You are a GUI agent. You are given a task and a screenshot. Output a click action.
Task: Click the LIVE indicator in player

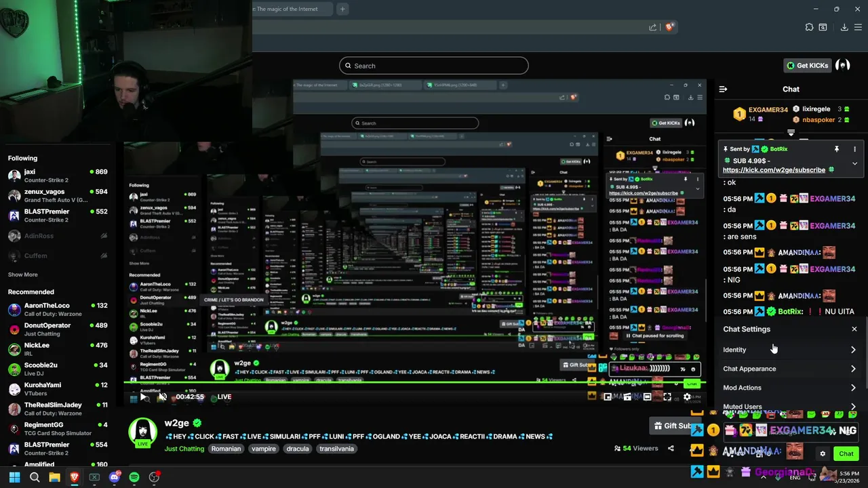pyautogui.click(x=224, y=397)
